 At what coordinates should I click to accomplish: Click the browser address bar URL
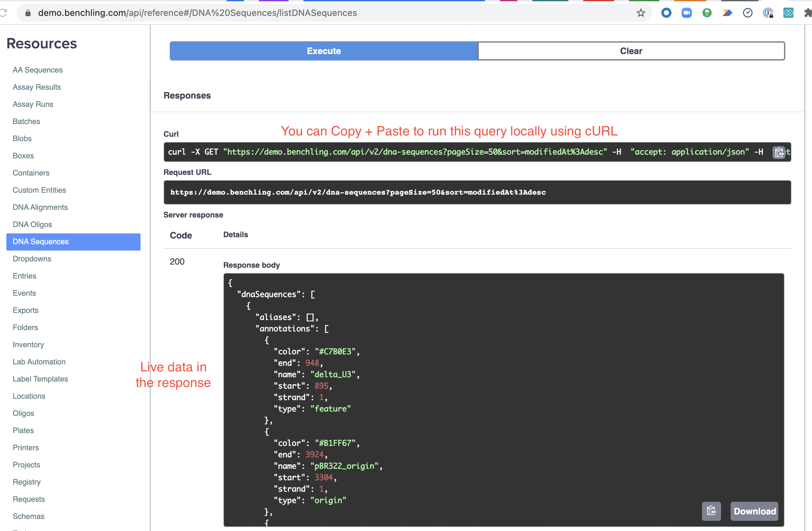[x=197, y=13]
